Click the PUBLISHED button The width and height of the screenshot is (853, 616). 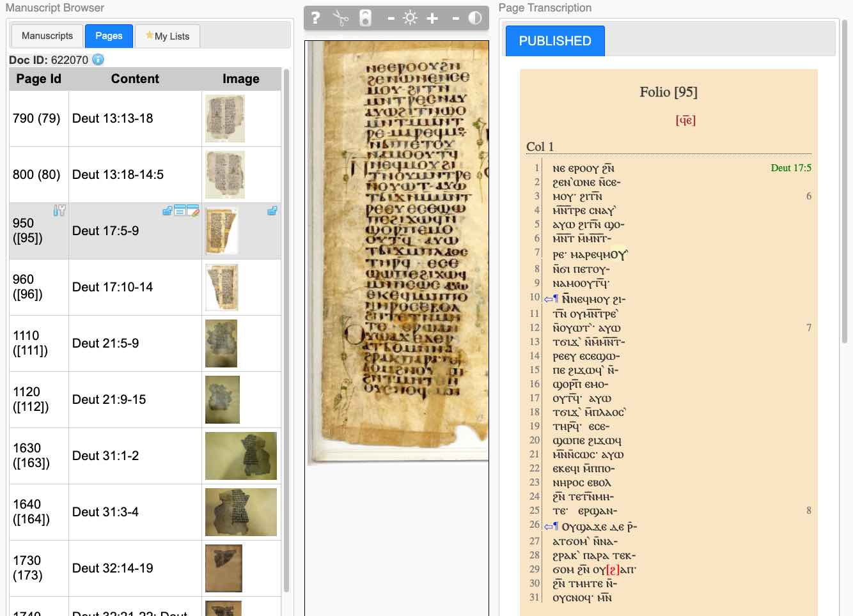coord(554,41)
